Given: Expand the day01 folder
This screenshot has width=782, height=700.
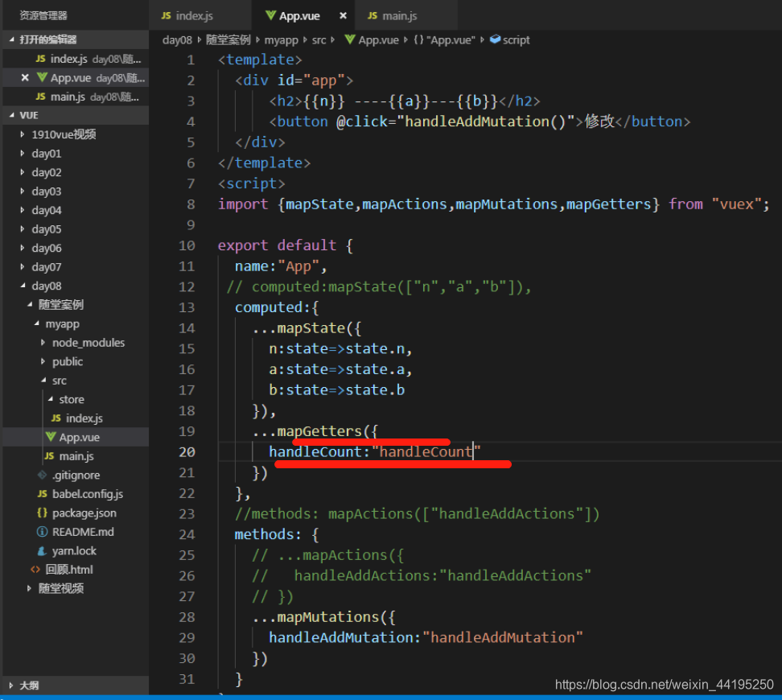Looking at the screenshot, I should click(x=22, y=153).
